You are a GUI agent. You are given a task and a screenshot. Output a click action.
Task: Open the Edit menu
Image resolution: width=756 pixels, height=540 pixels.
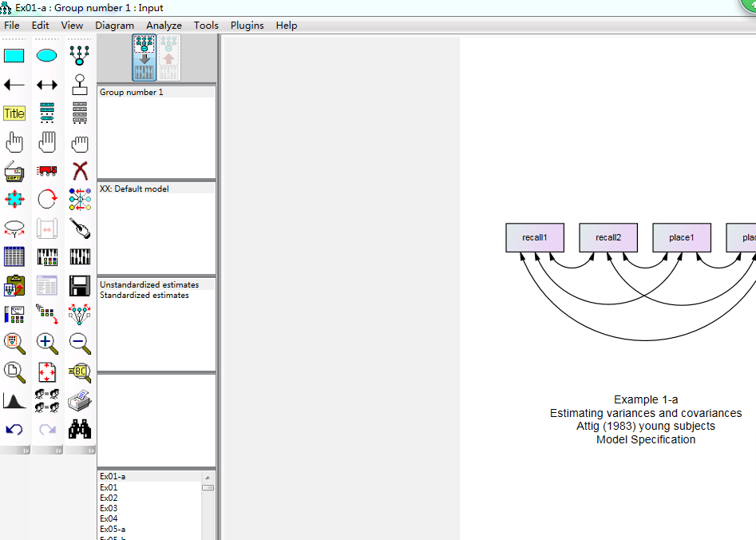coord(40,26)
